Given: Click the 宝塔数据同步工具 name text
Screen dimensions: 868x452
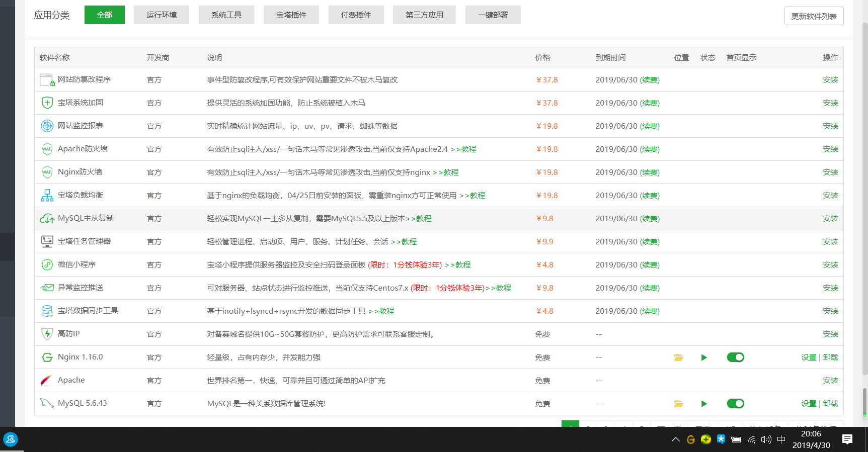Looking at the screenshot, I should [x=88, y=311].
